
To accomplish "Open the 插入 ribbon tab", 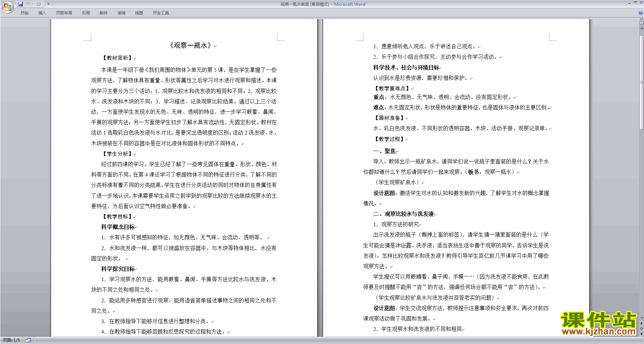I will coord(42,13).
